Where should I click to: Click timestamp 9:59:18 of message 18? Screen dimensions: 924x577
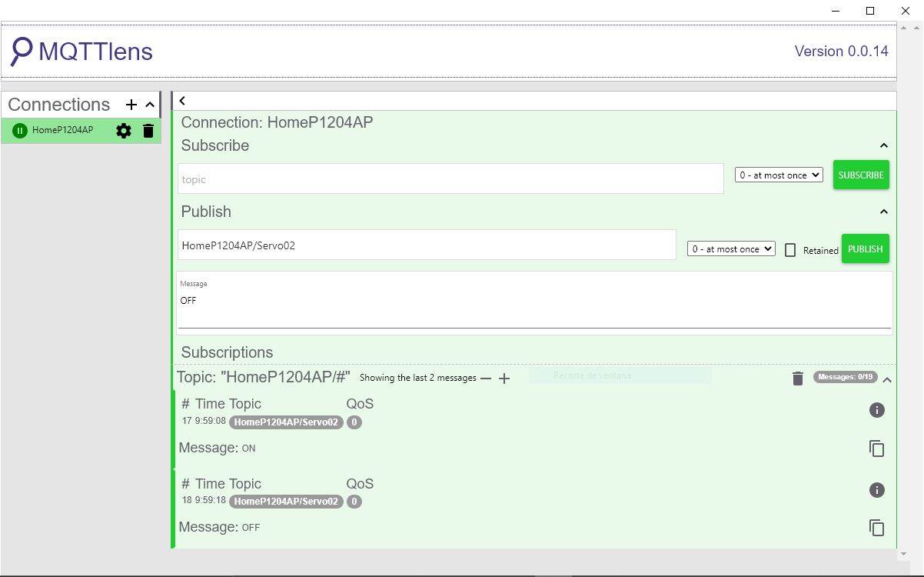pyautogui.click(x=211, y=500)
